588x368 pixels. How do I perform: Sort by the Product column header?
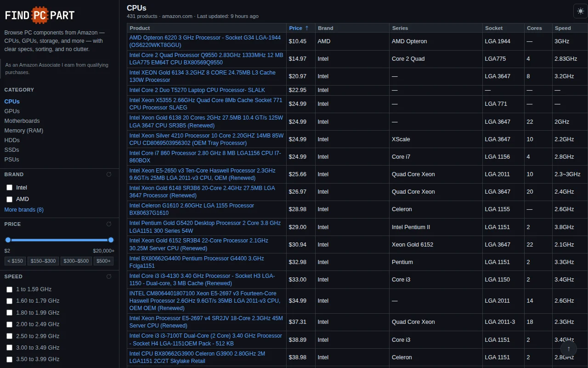[x=207, y=28]
